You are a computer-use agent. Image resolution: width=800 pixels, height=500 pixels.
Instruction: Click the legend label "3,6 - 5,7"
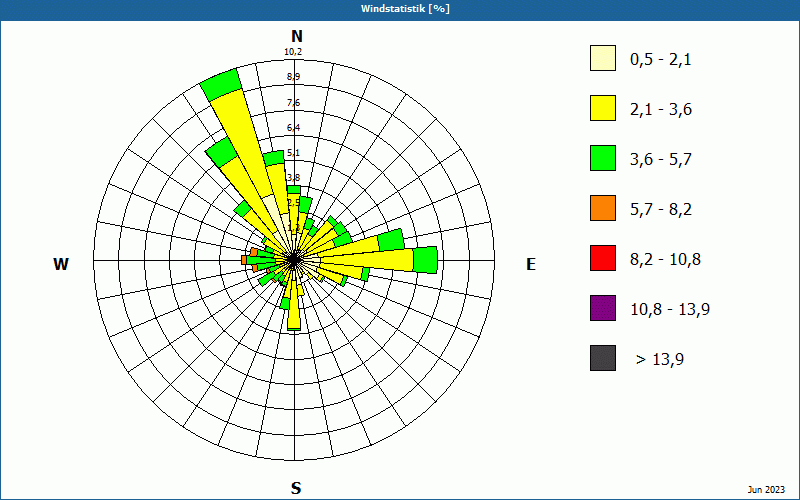[661, 160]
